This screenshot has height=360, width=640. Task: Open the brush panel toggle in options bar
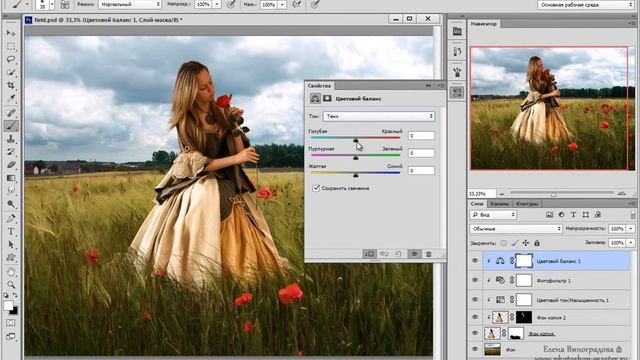coord(64,5)
